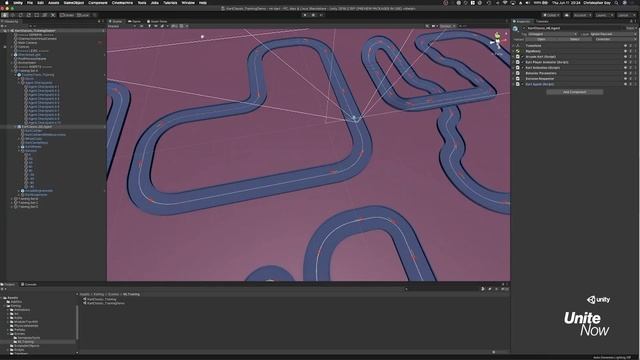Click the Kart Agent script icon
This screenshot has height=360, width=640.
pyautogui.click(x=518, y=84)
